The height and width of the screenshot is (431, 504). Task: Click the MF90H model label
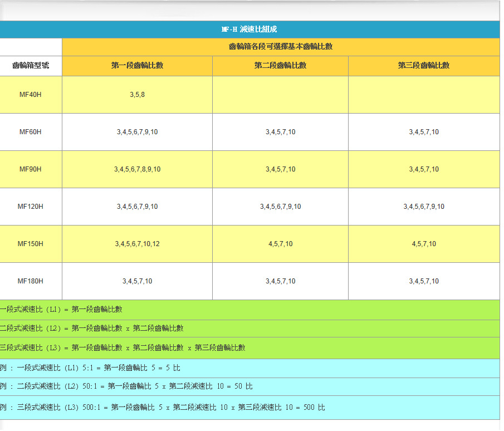(31, 169)
